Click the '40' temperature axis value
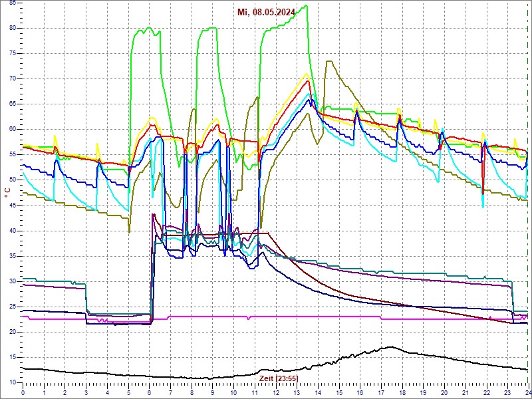The image size is (532, 399). pos(13,231)
